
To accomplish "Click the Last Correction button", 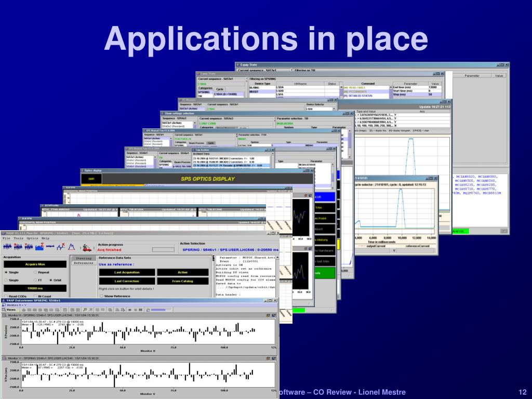I will coord(127,281).
